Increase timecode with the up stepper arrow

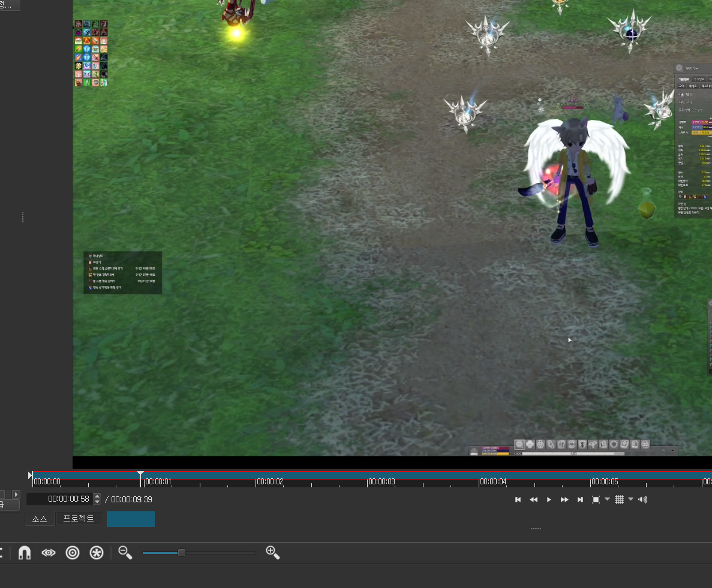tap(97, 496)
